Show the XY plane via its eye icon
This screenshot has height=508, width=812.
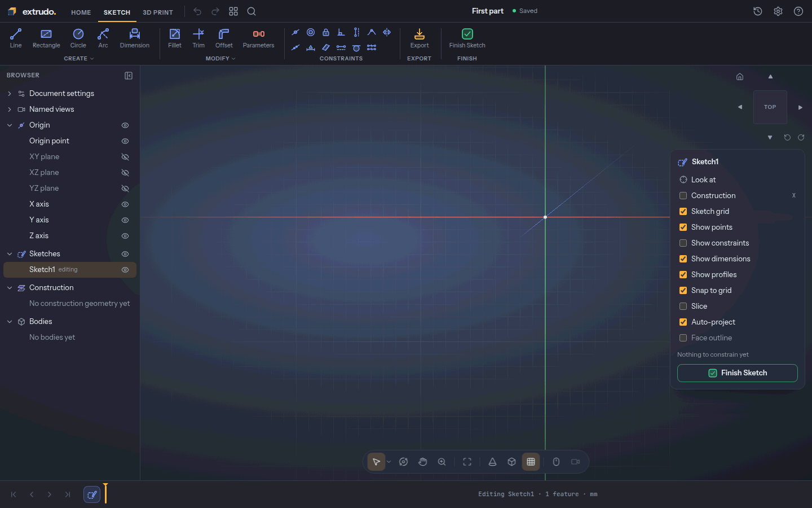click(125, 157)
